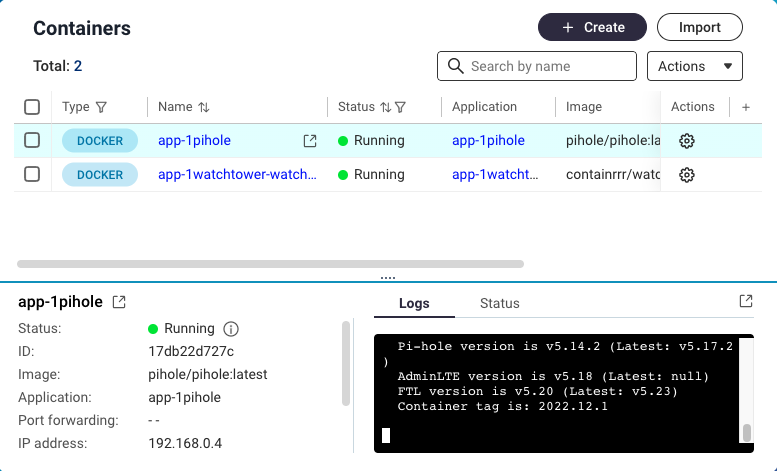The width and height of the screenshot is (777, 471).
Task: Click the table horizontal scrollbar
Action: [x=271, y=264]
